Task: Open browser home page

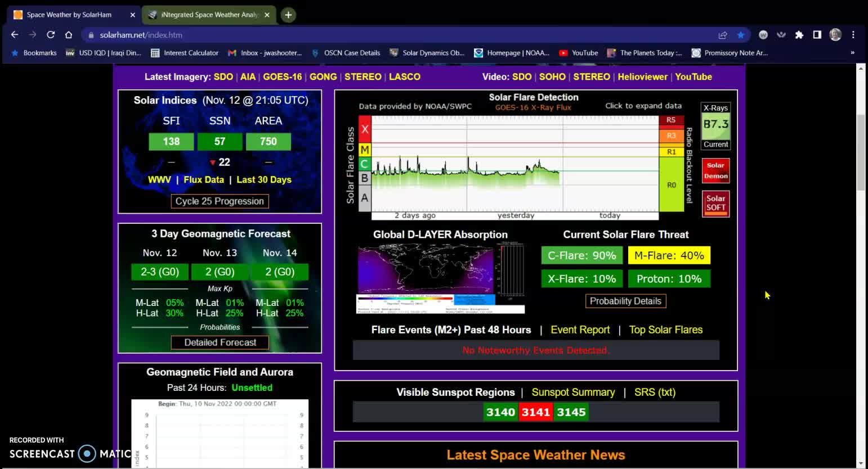Action: pos(69,35)
